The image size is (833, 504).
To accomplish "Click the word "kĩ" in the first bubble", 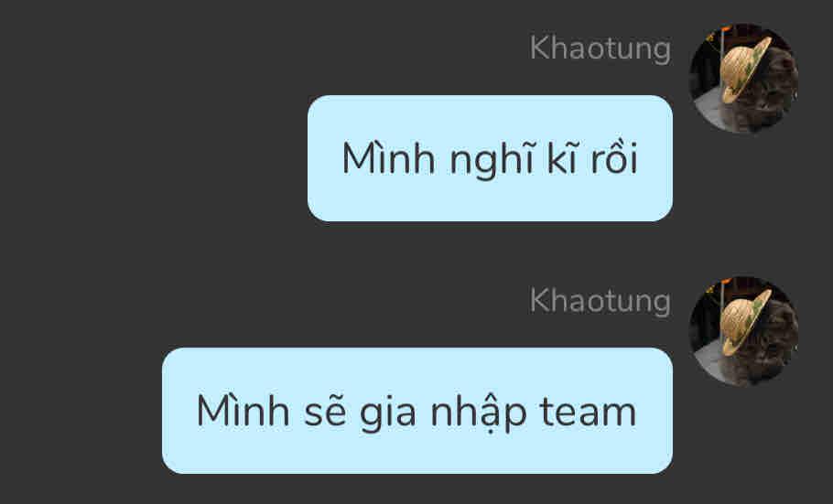I will pos(562,157).
